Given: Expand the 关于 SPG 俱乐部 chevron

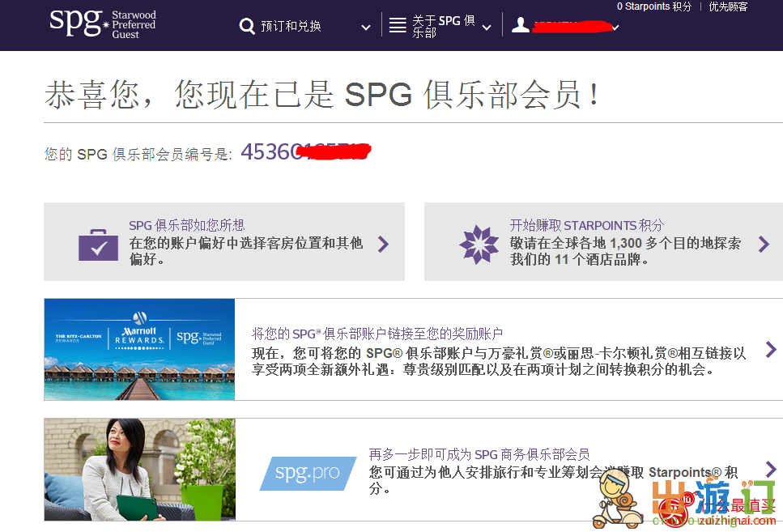Looking at the screenshot, I should click(x=487, y=28).
